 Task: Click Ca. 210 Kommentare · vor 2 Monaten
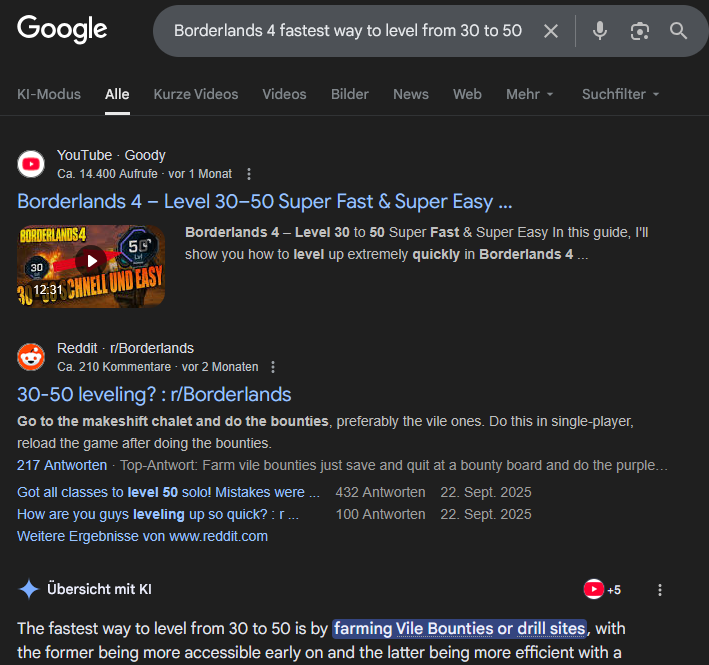[x=158, y=367]
